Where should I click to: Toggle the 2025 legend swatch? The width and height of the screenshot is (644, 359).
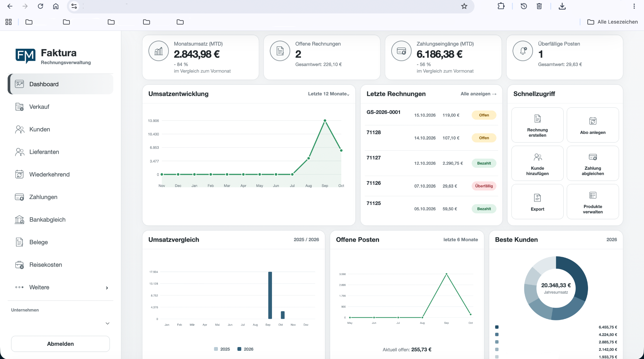pyautogui.click(x=216, y=349)
